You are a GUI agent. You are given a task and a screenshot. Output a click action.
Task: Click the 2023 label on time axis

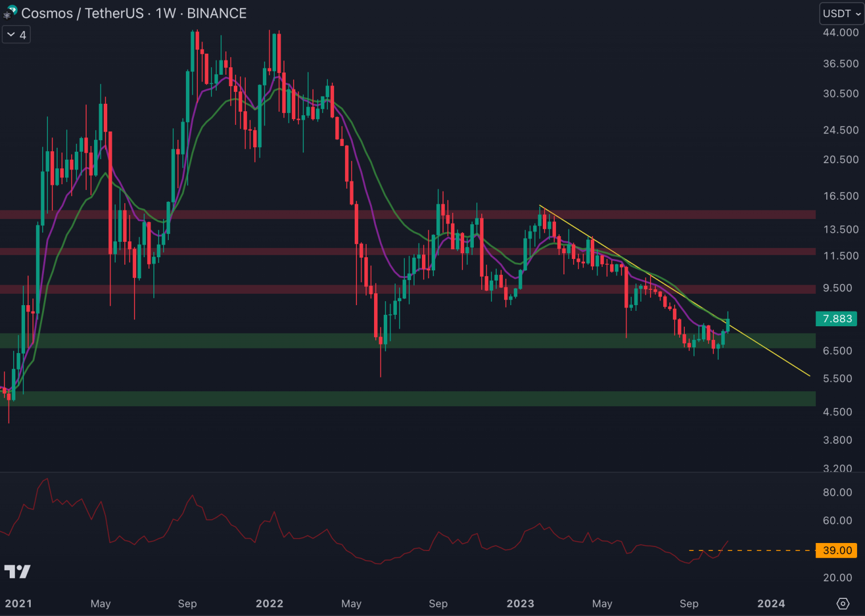[x=520, y=603]
